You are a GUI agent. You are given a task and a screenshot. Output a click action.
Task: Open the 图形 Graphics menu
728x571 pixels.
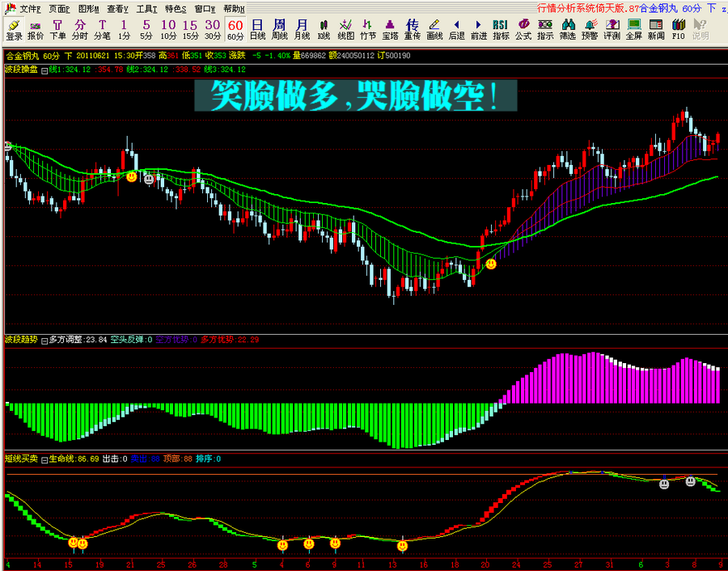point(89,9)
